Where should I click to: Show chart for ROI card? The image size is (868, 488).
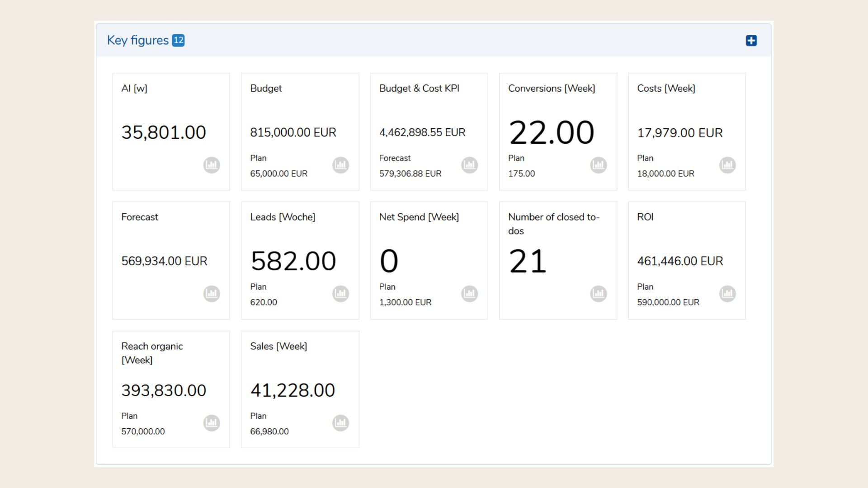(727, 294)
